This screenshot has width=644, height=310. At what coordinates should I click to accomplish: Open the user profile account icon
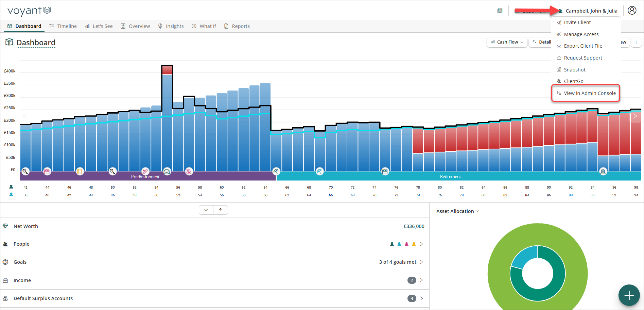pyautogui.click(x=632, y=11)
